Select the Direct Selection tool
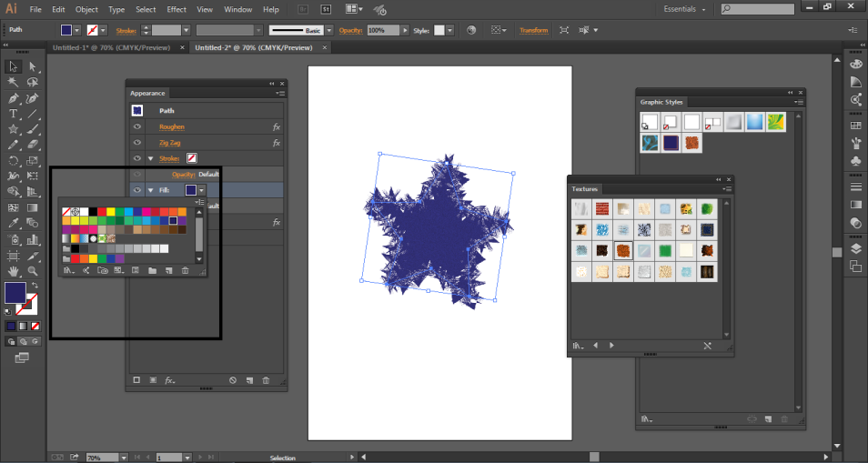The height and width of the screenshot is (463, 868). click(33, 66)
